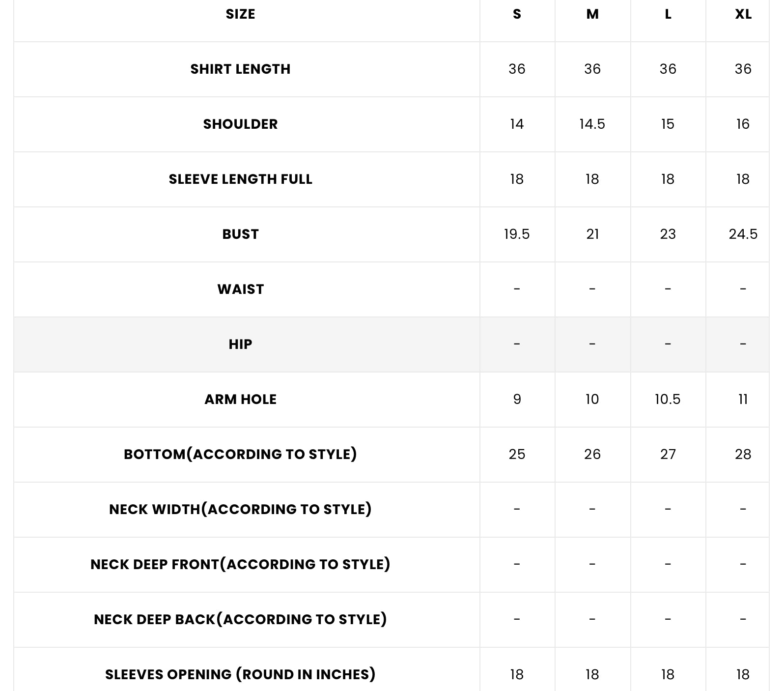Click the SHOULDER value 14.5 for M
This screenshot has width=784, height=691.
click(592, 124)
